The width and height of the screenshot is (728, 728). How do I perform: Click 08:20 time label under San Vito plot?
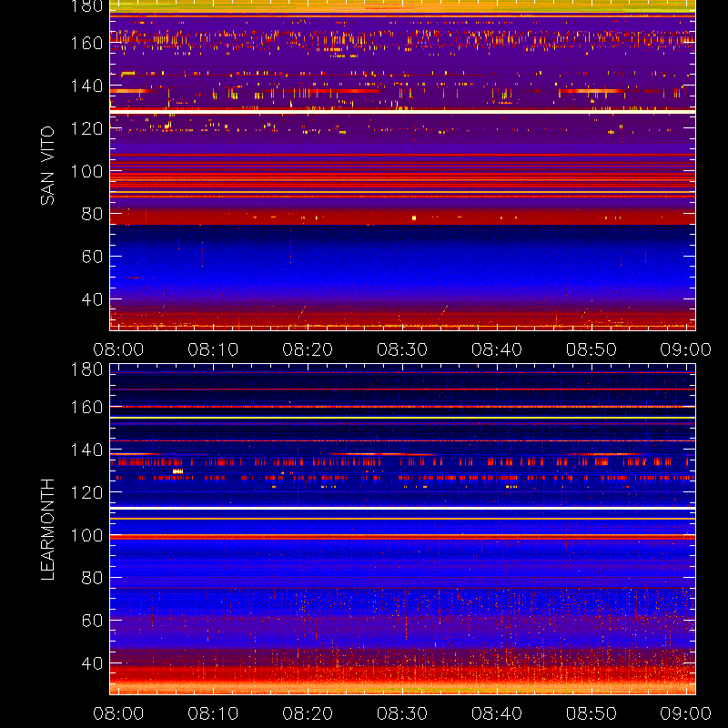(x=308, y=349)
